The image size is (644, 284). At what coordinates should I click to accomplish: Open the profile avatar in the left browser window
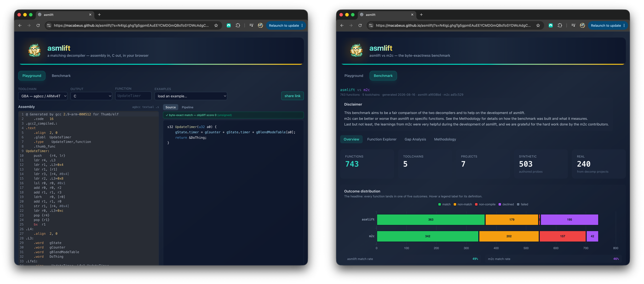[x=260, y=25]
